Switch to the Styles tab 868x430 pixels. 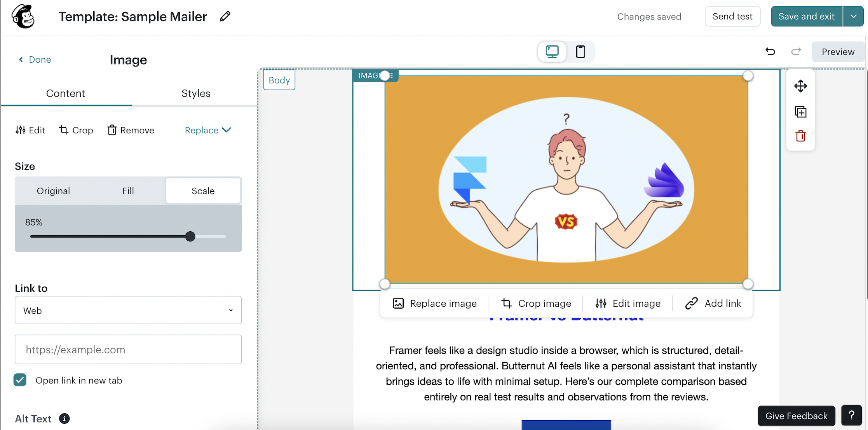coord(196,93)
